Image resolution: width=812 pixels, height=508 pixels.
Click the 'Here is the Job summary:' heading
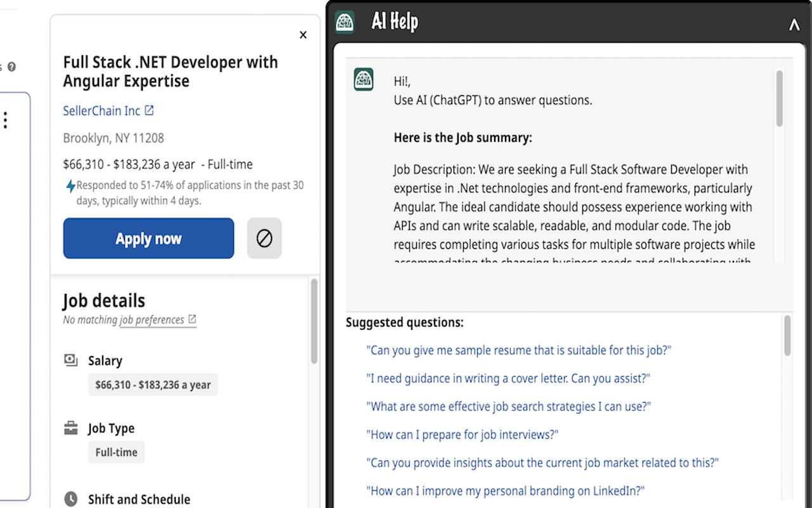(463, 137)
